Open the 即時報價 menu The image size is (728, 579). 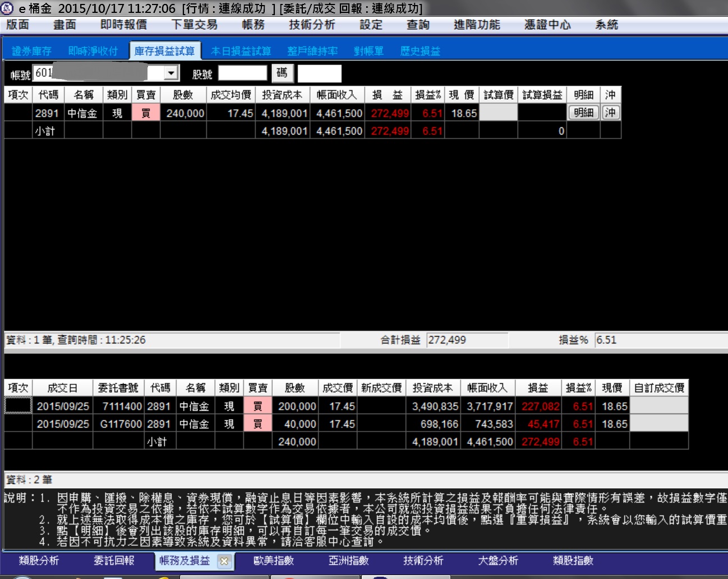[123, 25]
